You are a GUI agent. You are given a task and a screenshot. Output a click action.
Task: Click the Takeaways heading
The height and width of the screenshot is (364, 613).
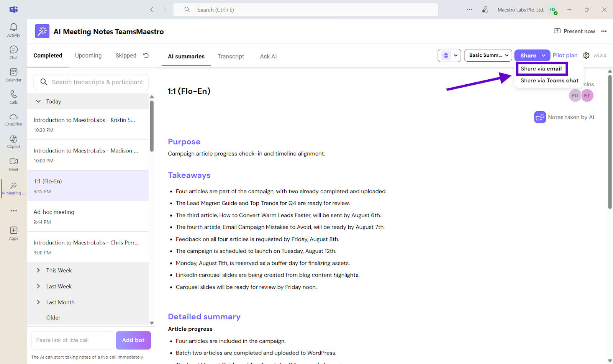[x=189, y=175]
